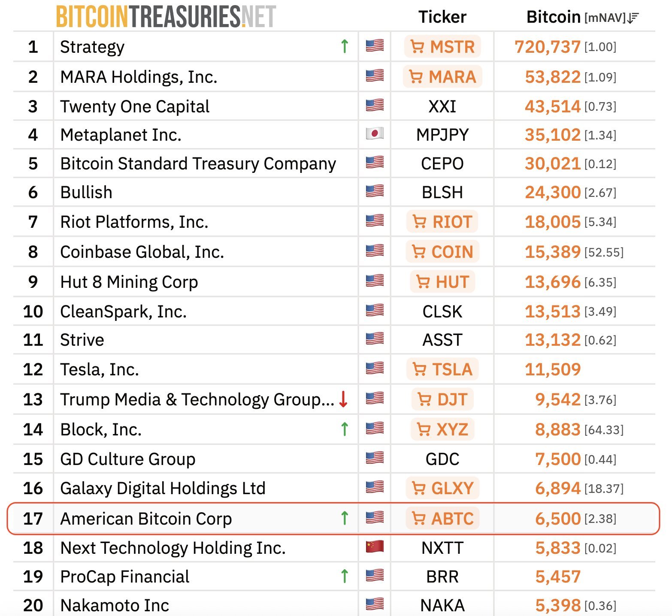The width and height of the screenshot is (672, 616).
Task: Click the BitcoinTreasuries.NET logo
Action: coord(166,17)
